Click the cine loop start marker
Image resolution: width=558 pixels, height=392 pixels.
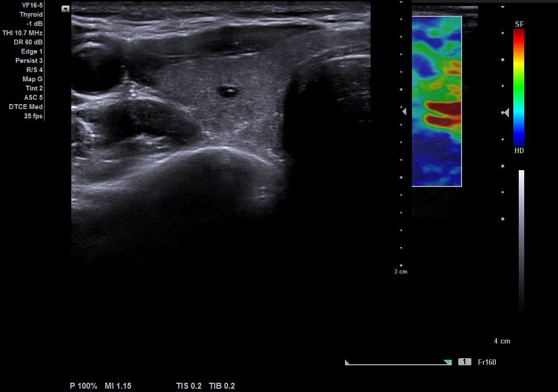click(347, 363)
